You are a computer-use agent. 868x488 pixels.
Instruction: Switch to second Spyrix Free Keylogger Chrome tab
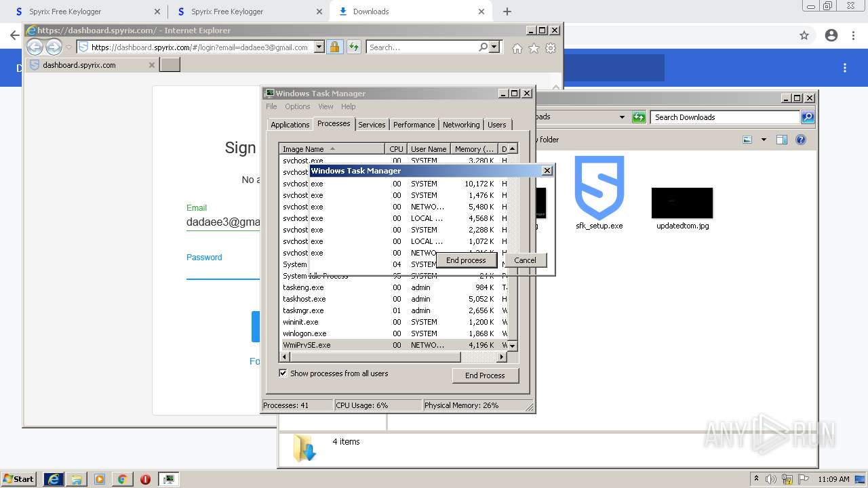pyautogui.click(x=248, y=12)
